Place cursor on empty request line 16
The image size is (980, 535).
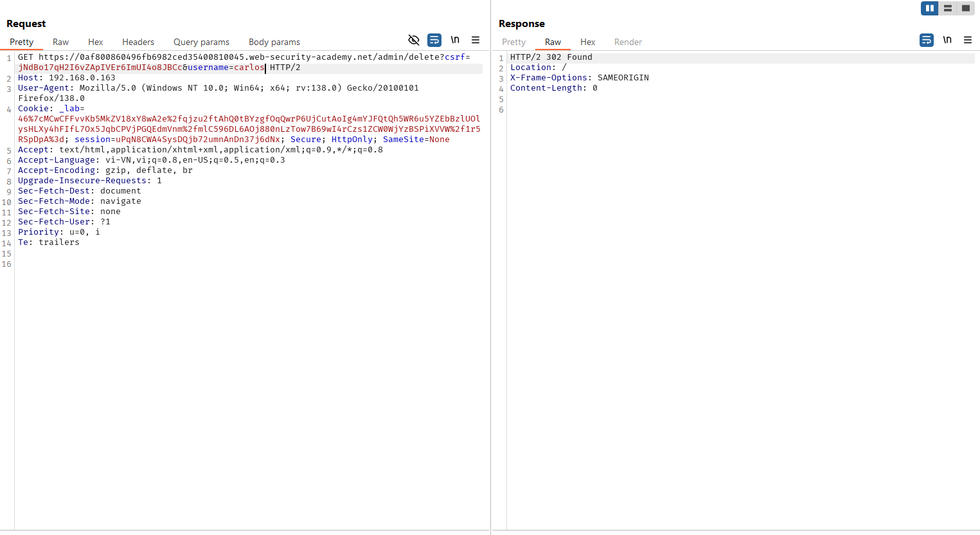tap(251, 264)
